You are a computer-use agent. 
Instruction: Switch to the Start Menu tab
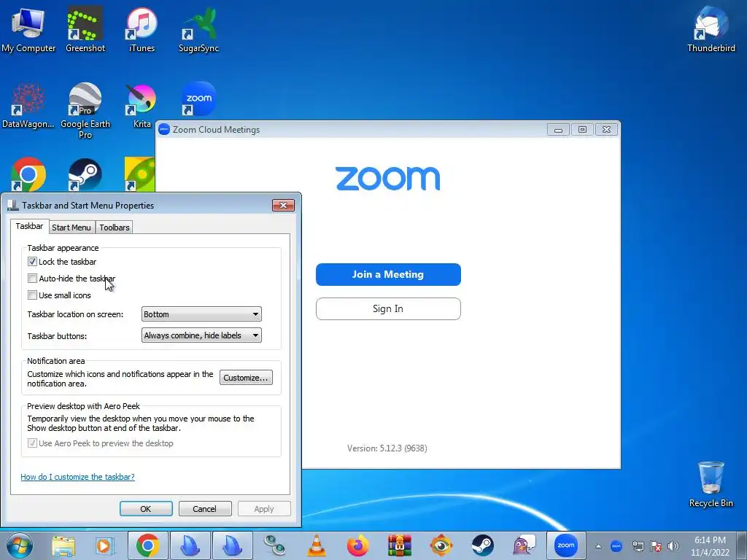click(71, 227)
